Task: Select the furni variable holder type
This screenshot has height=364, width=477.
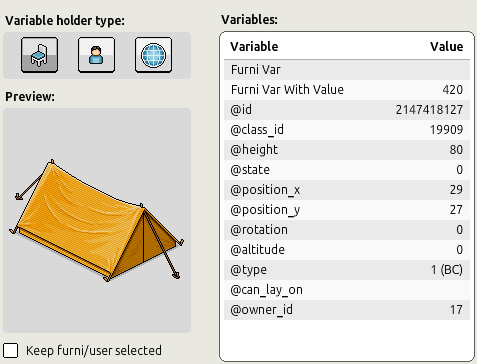Action: (x=39, y=55)
